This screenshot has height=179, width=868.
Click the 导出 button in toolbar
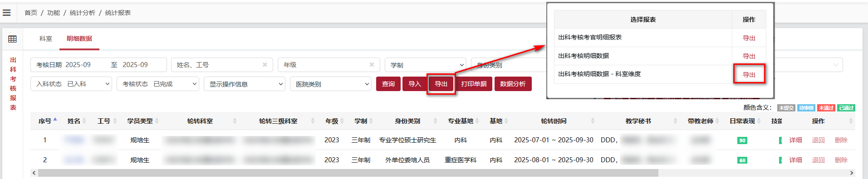coord(441,84)
